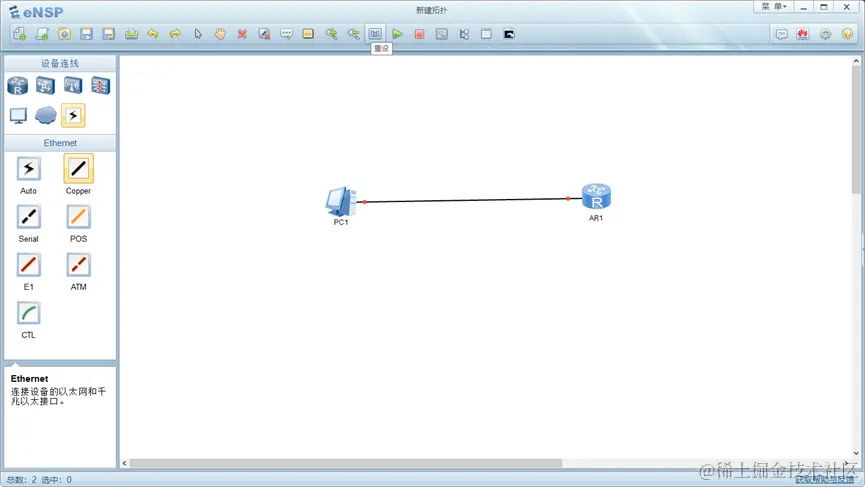Show all interfaces list icon

pyautogui.click(x=464, y=34)
